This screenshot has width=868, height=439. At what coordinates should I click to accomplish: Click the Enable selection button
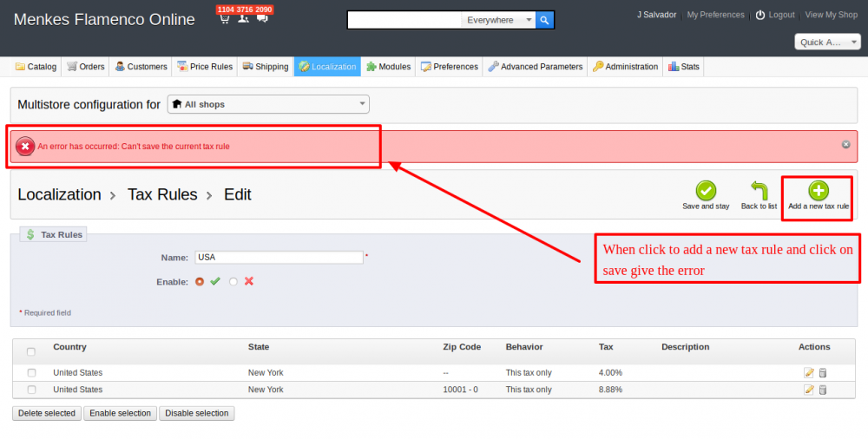pyautogui.click(x=120, y=413)
